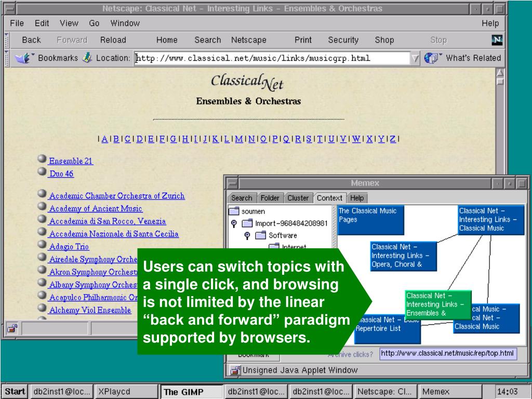Click the 14:03 taskbar clock
Image resolution: width=532 pixels, height=399 pixels.
507,392
